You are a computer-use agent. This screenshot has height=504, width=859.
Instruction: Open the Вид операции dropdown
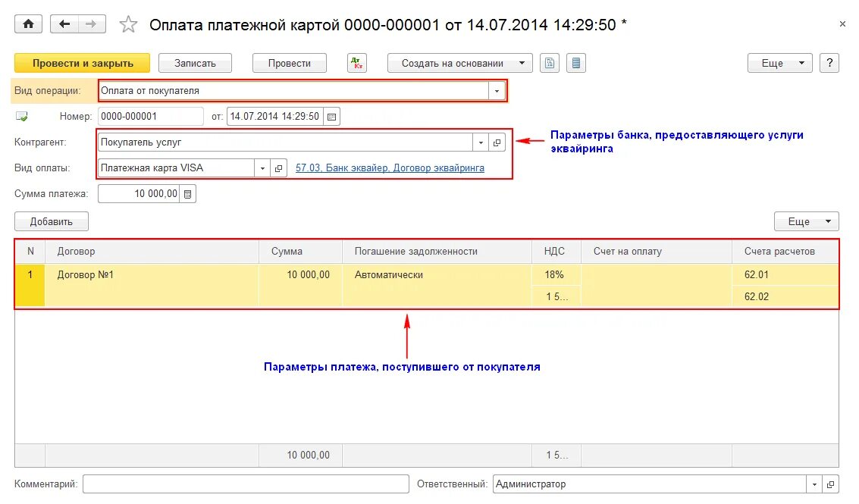point(497,90)
